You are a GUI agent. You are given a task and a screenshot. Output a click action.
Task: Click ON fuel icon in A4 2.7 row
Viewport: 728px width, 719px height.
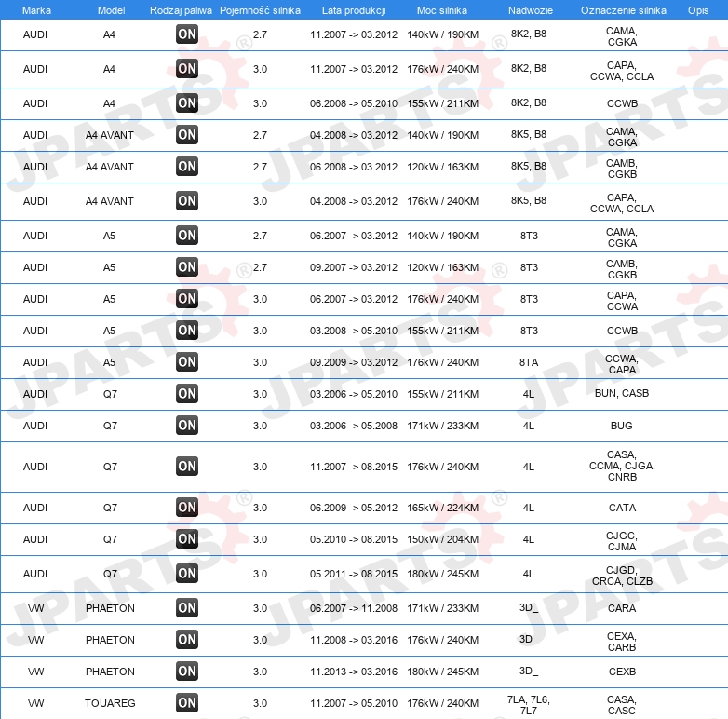pyautogui.click(x=187, y=34)
